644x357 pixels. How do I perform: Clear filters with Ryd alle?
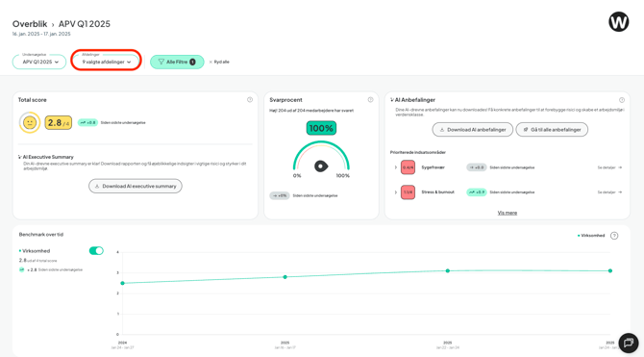pyautogui.click(x=219, y=63)
